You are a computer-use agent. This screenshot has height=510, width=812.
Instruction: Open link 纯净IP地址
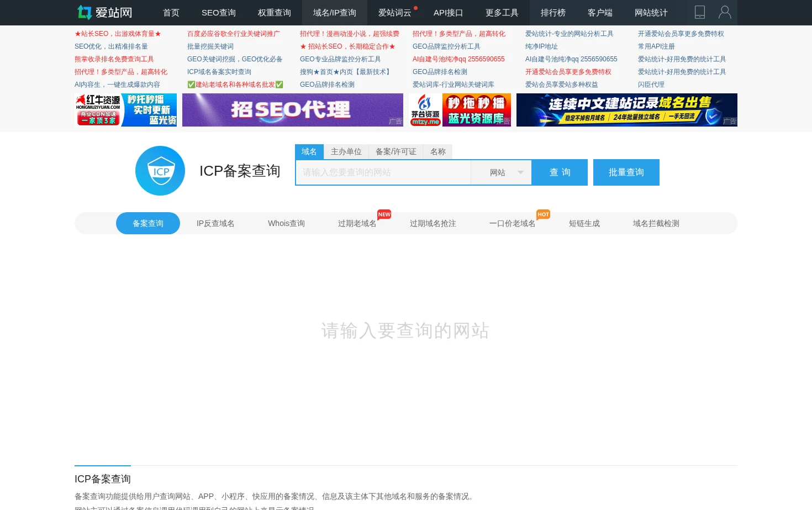click(541, 46)
